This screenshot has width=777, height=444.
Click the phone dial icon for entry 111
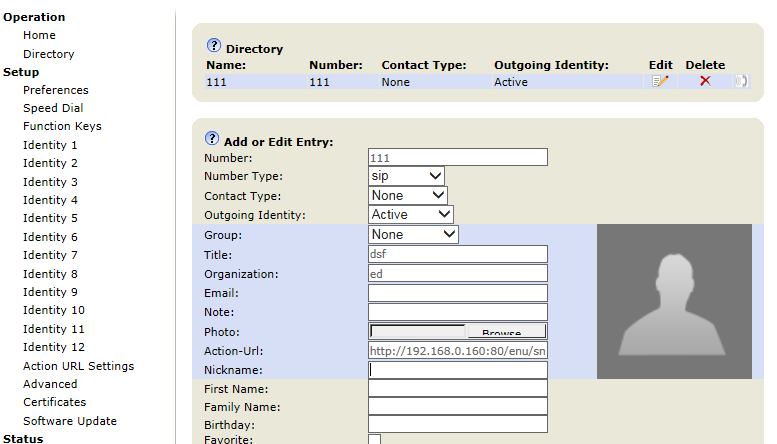pos(741,81)
